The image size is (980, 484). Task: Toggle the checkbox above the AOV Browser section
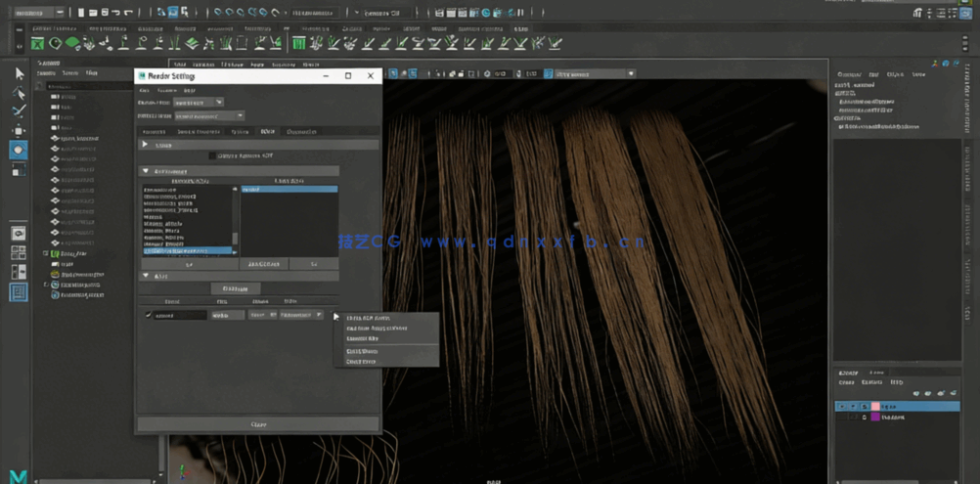pos(213,155)
